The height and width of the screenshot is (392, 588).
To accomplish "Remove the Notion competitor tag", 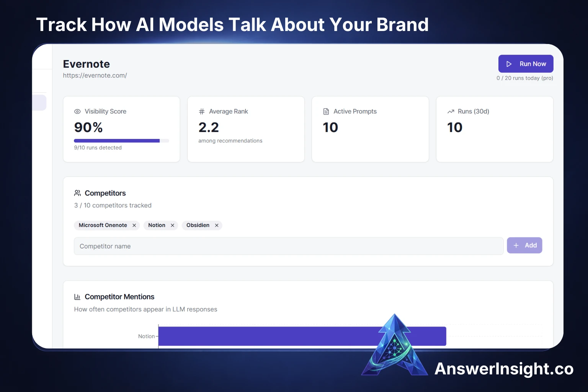I will [173, 225].
